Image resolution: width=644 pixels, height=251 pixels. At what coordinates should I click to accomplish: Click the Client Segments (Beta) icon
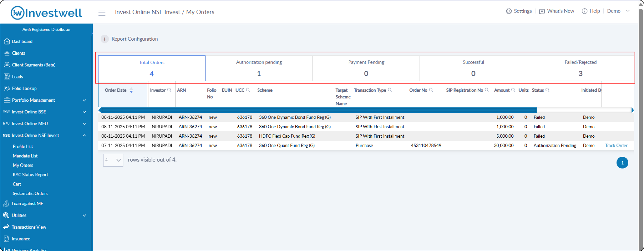pyautogui.click(x=7, y=65)
